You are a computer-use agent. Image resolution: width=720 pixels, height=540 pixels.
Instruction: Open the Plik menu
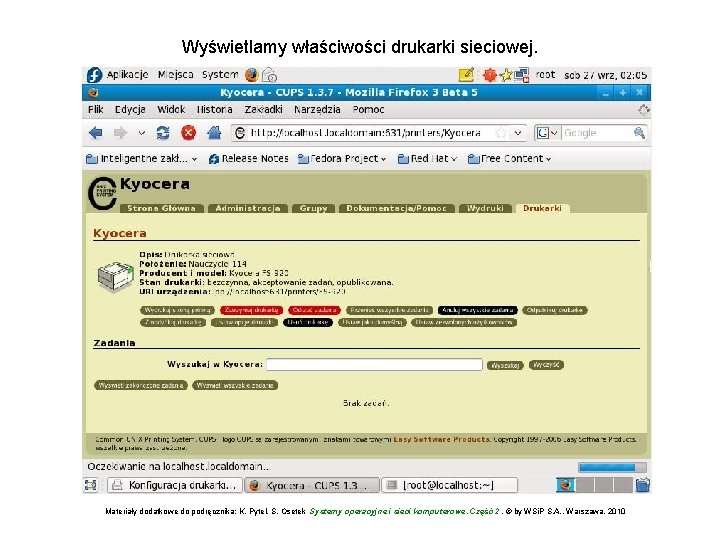tap(96, 110)
